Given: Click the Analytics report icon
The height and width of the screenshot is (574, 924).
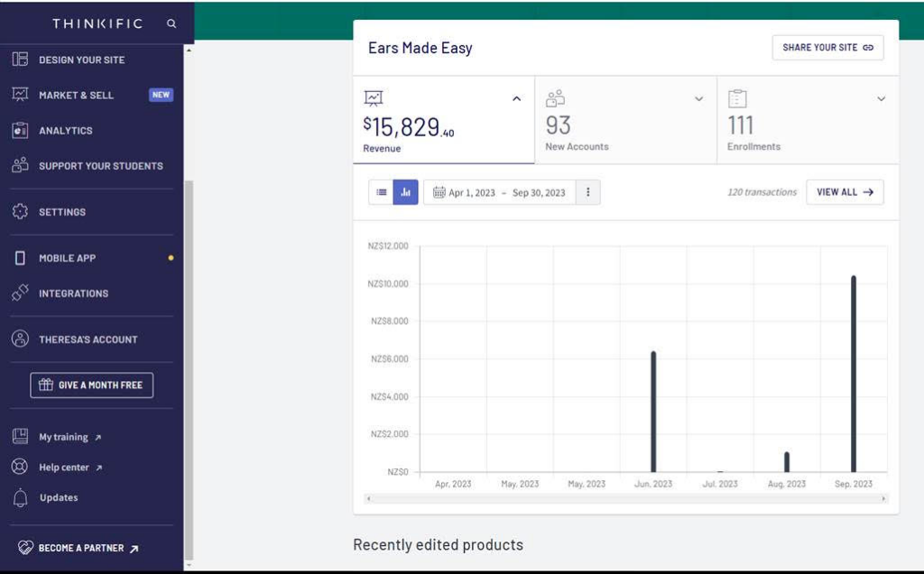Looking at the screenshot, I should 20,130.
